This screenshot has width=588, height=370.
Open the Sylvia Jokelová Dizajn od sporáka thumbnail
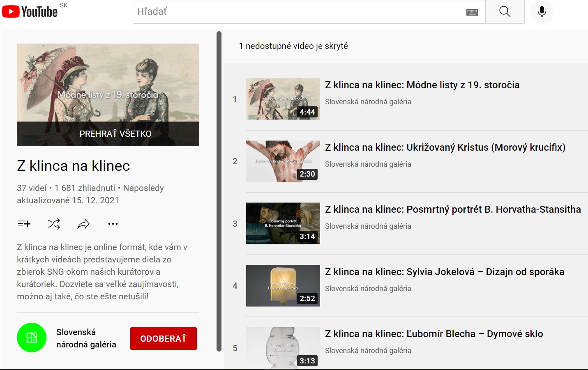coord(283,286)
